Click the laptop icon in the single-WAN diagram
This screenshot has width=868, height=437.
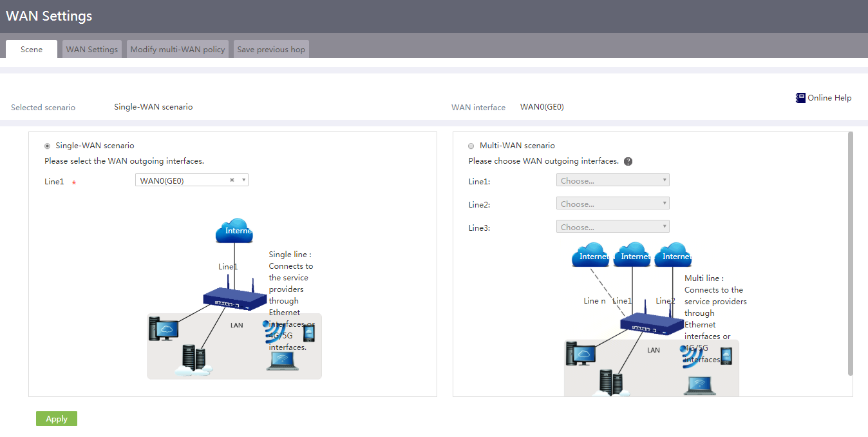283,361
